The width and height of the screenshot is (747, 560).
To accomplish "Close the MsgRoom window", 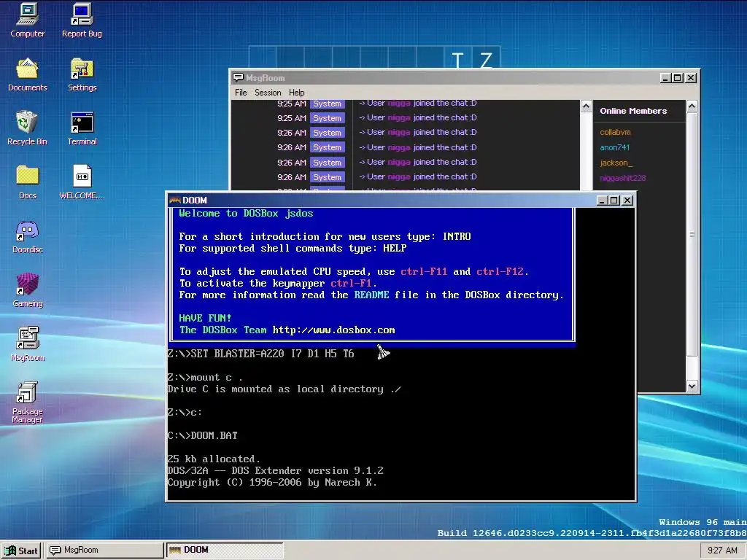I will pyautogui.click(x=691, y=77).
